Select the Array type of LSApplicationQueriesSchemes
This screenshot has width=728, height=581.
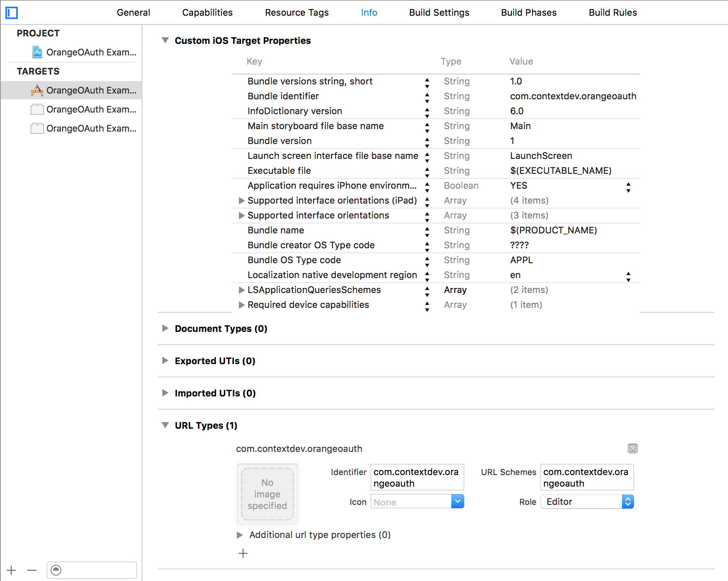tap(455, 290)
